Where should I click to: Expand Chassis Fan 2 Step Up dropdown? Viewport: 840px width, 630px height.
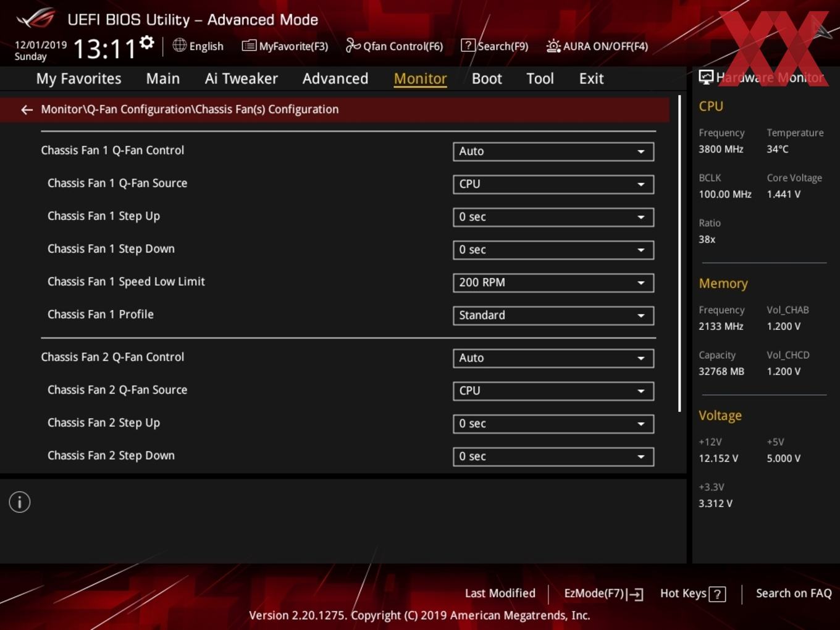pyautogui.click(x=553, y=423)
